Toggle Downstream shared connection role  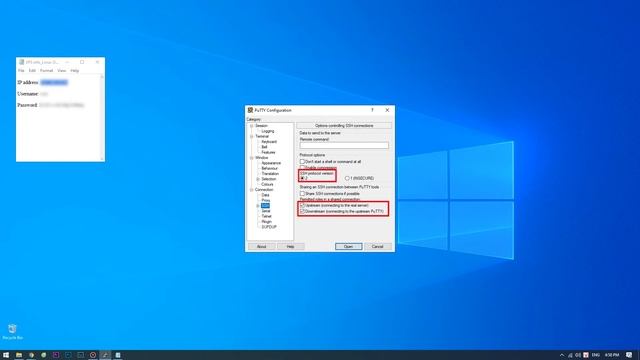pyautogui.click(x=342, y=211)
